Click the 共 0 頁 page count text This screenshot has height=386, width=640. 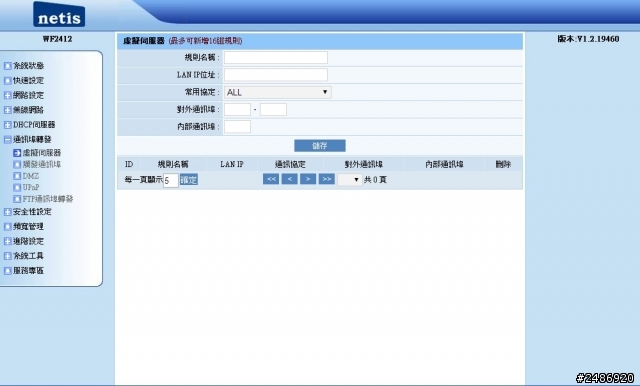point(375,180)
